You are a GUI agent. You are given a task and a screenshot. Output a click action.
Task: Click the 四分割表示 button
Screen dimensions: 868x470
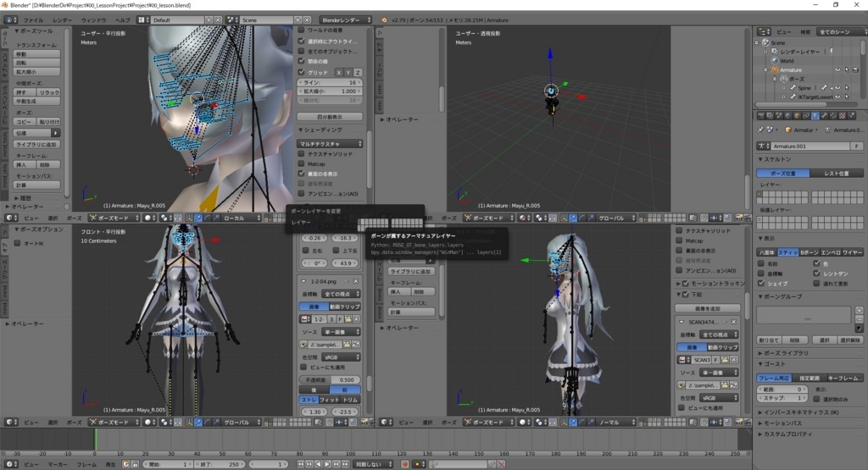pos(330,117)
